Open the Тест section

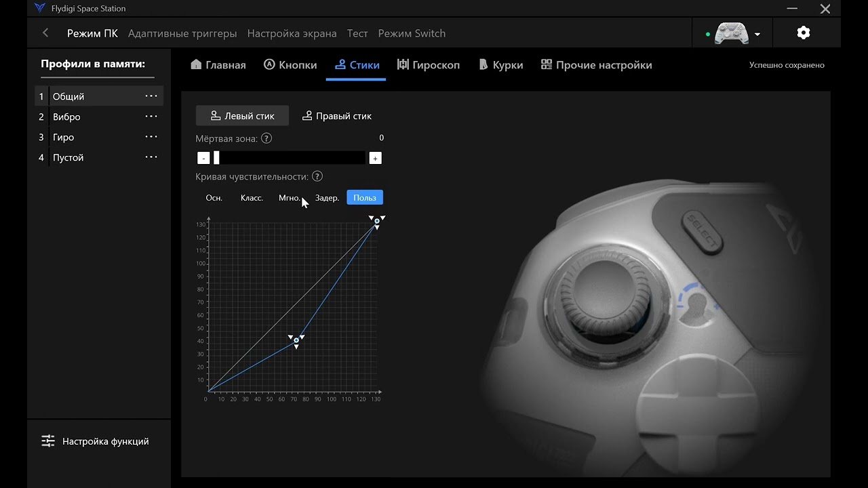tap(357, 33)
